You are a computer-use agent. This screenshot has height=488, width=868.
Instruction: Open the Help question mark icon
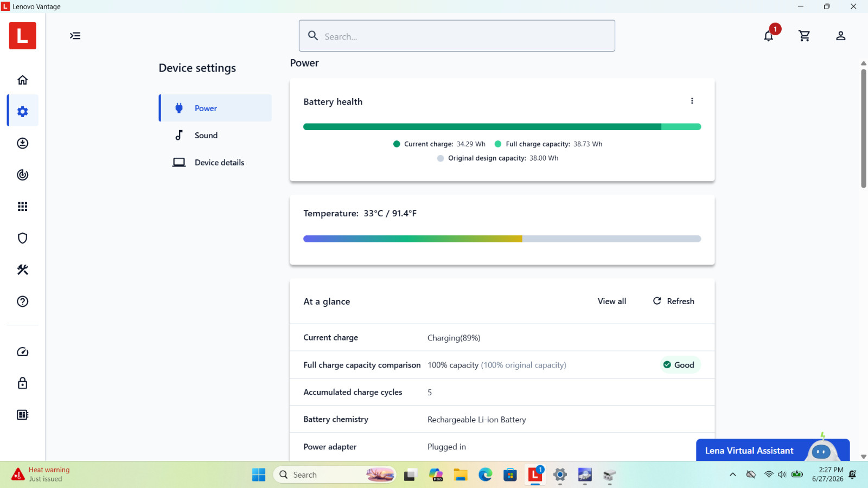pos(22,301)
